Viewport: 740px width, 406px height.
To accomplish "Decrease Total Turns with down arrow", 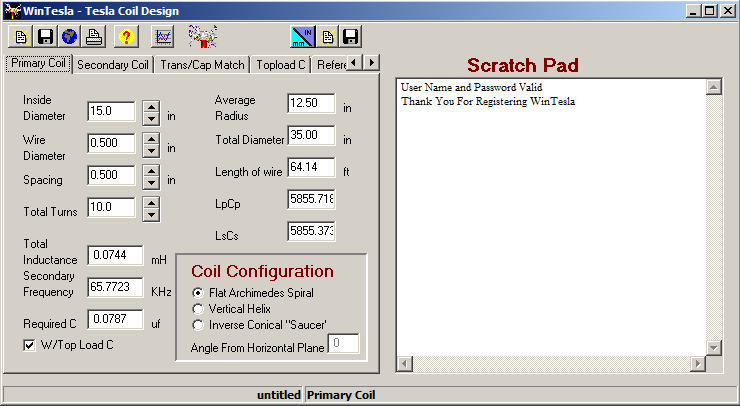I will (x=151, y=215).
